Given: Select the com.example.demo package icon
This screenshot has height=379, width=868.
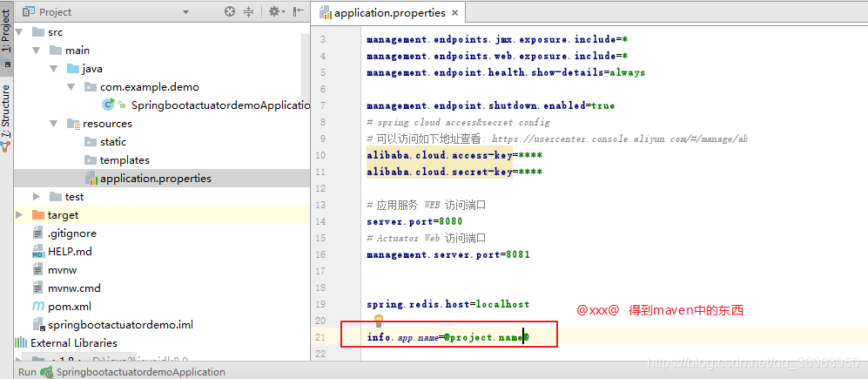Looking at the screenshot, I should pos(91,87).
